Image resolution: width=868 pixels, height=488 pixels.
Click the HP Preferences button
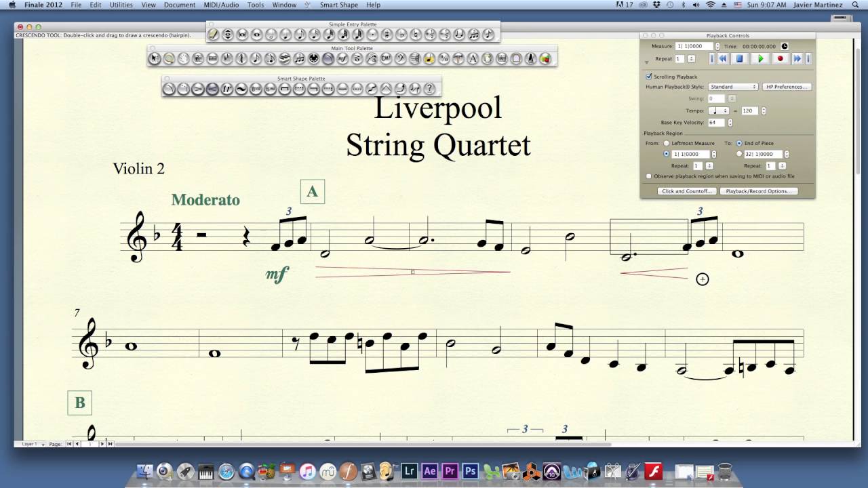[x=787, y=87]
